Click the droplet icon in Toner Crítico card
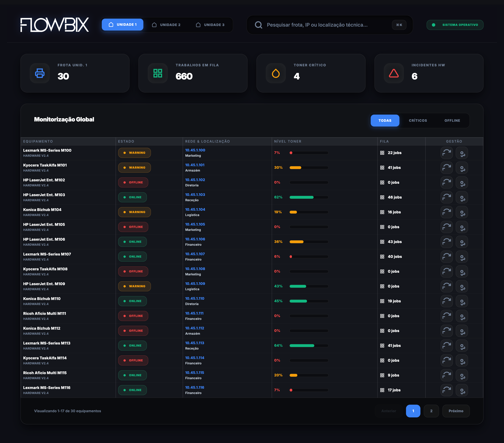504x443 pixels. pos(276,73)
